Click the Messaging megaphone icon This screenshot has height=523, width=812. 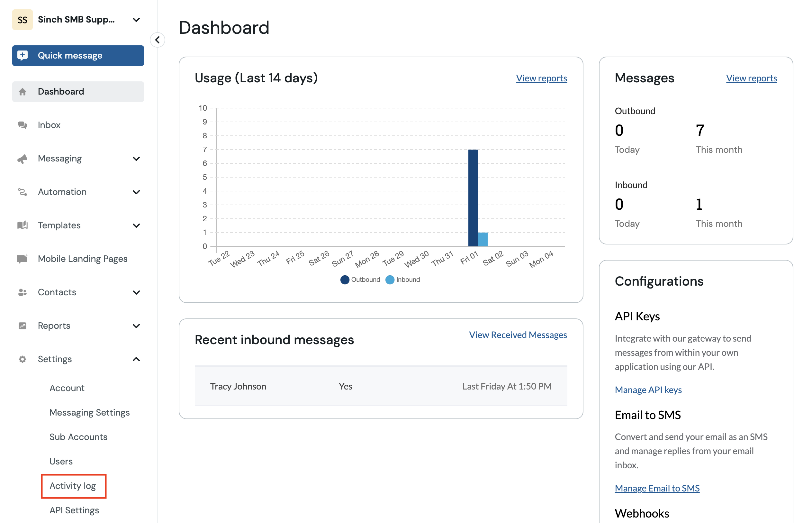[23, 159]
